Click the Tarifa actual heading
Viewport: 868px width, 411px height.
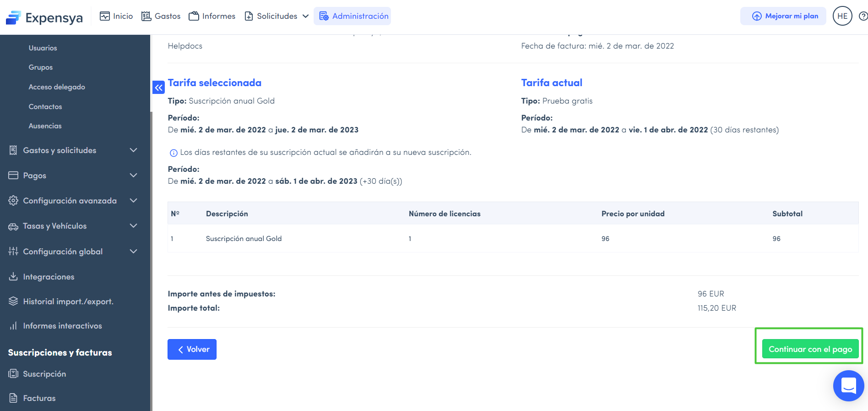tap(552, 83)
